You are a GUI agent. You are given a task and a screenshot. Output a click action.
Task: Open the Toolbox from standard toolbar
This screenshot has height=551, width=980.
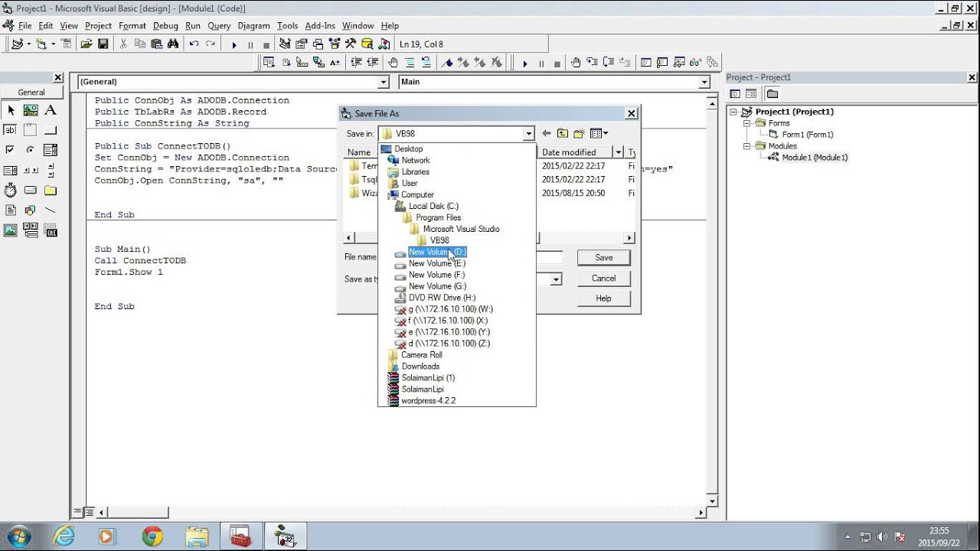tap(351, 44)
